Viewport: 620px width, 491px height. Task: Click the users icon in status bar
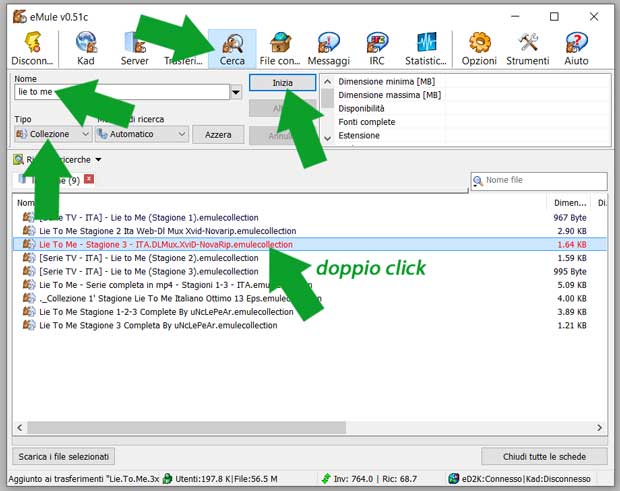tap(168, 478)
